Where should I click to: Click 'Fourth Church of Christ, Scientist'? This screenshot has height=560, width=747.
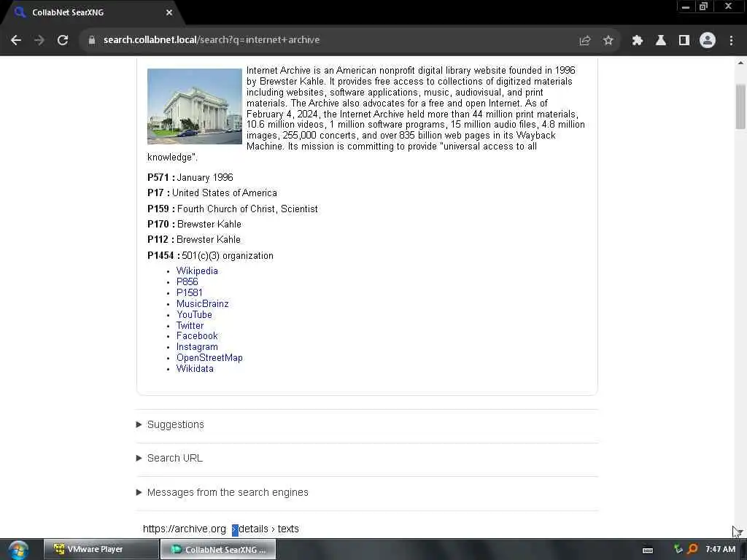click(x=247, y=209)
